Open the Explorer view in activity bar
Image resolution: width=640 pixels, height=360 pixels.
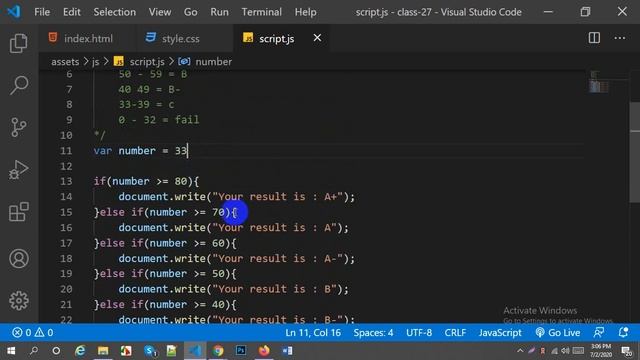pos(18,43)
